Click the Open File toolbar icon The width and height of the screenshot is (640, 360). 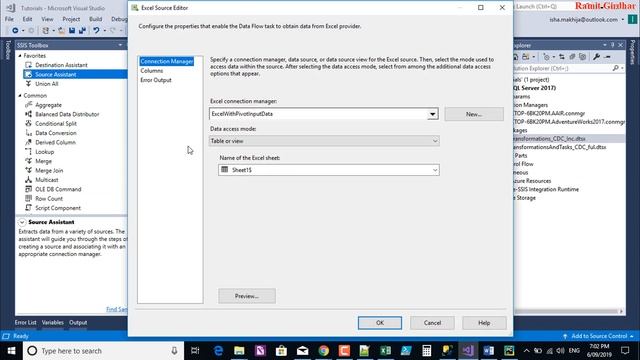click(x=61, y=31)
